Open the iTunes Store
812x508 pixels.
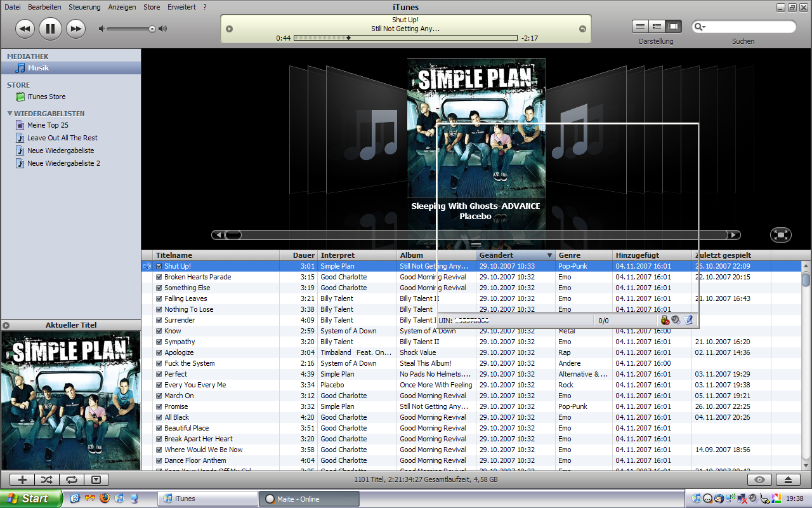46,97
